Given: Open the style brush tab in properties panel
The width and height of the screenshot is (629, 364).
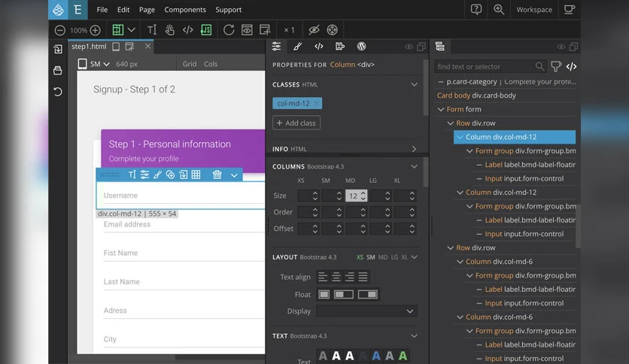Looking at the screenshot, I should click(x=297, y=47).
